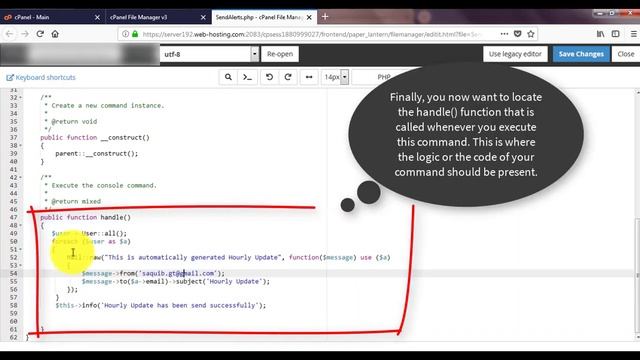
Task: Go back in browser history
Action: click(x=9, y=34)
